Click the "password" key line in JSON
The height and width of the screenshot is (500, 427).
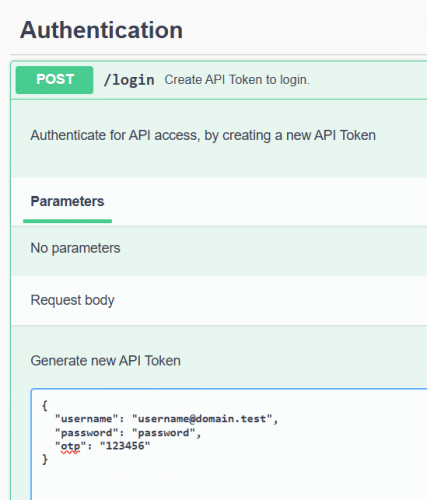click(x=128, y=433)
